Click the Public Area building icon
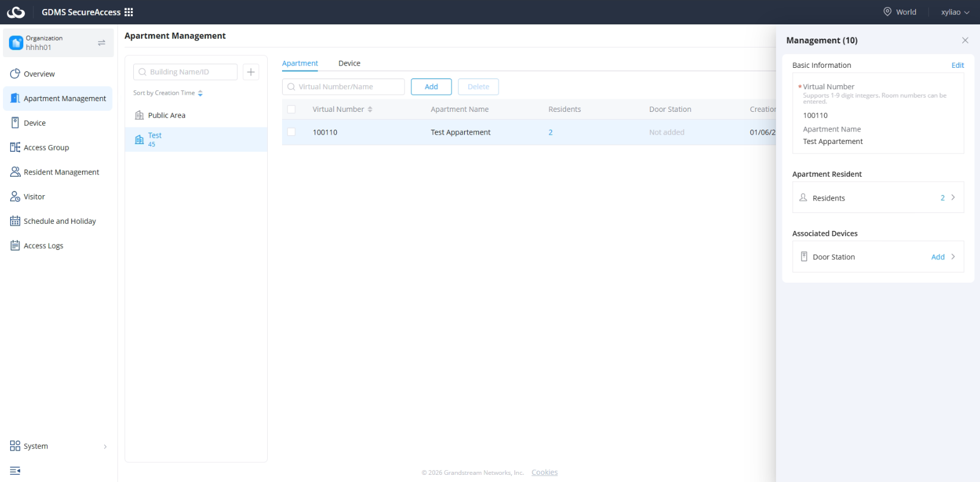This screenshot has height=482, width=980. click(x=139, y=115)
